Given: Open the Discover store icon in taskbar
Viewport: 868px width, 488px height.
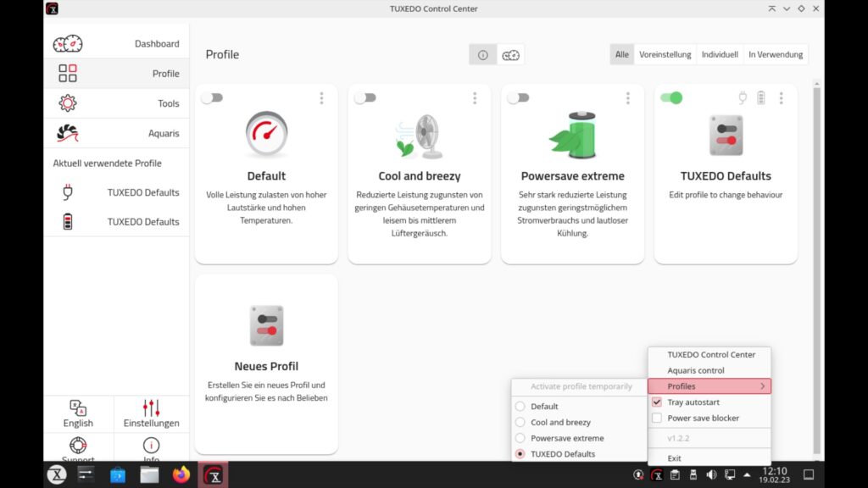Looking at the screenshot, I should pos(117,474).
